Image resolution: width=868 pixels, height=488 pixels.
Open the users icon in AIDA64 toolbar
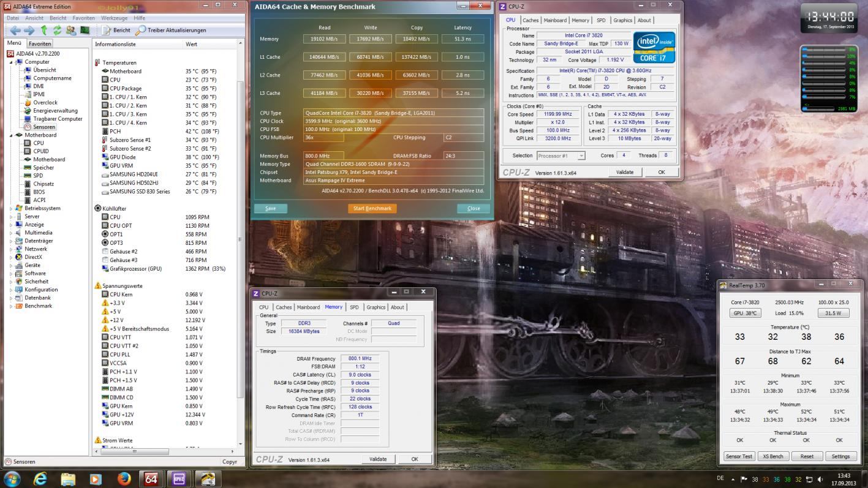[x=71, y=30]
